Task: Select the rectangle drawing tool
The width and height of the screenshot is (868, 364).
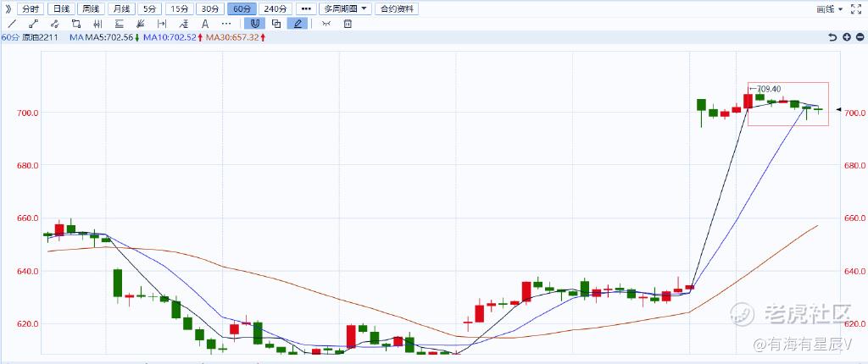Action: tap(76, 24)
